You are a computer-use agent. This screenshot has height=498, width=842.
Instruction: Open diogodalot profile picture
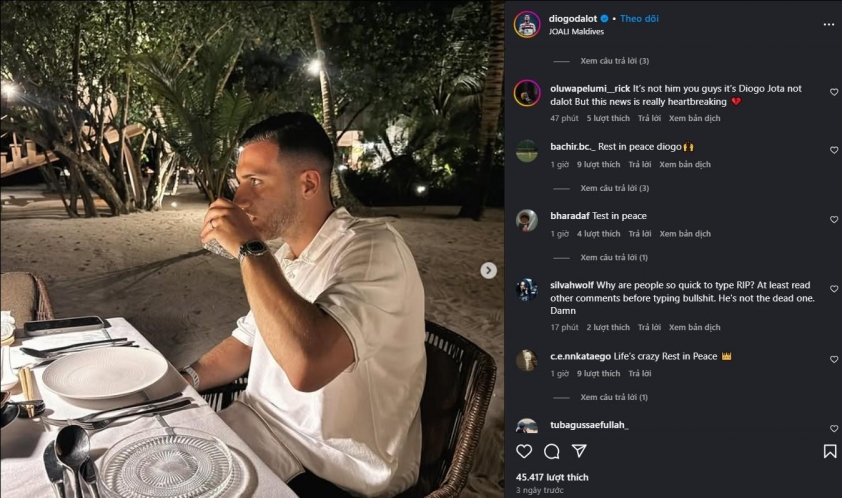527,25
